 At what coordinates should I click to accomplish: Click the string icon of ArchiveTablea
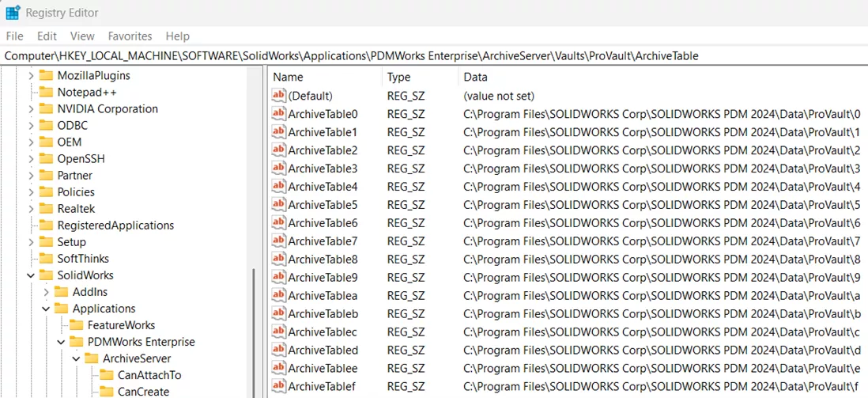pyautogui.click(x=279, y=295)
